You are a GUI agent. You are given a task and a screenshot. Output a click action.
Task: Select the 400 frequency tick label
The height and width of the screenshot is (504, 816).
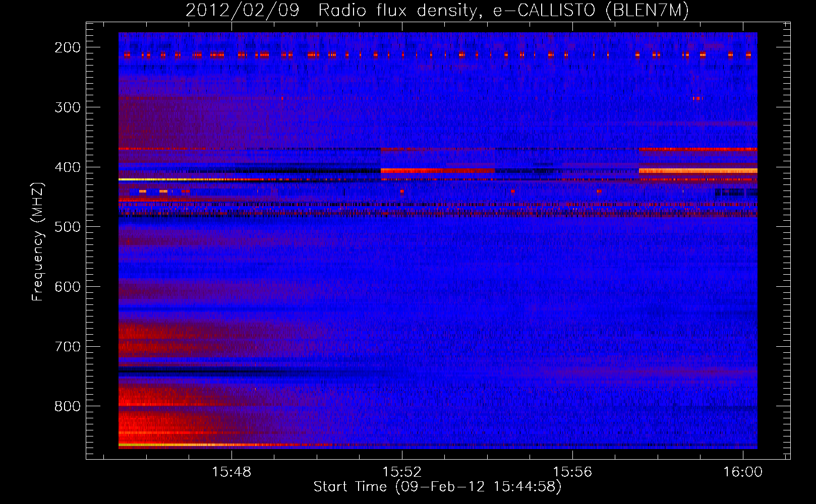pos(68,167)
